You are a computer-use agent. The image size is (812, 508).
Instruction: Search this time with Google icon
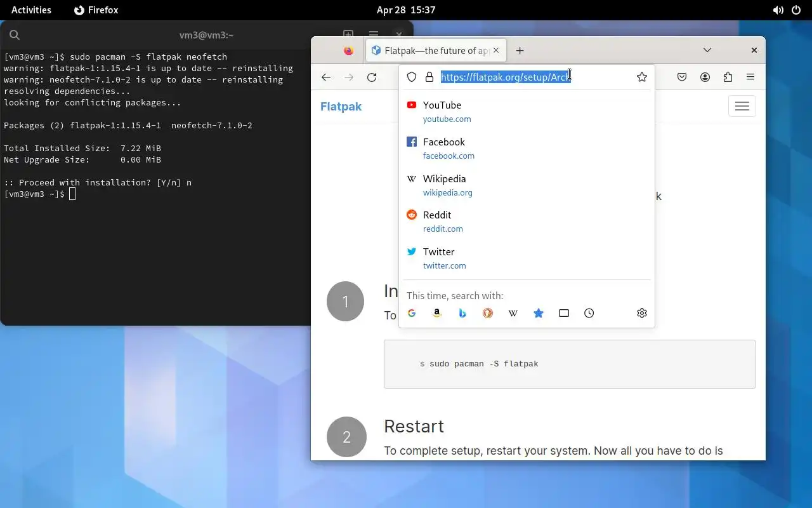tap(412, 313)
